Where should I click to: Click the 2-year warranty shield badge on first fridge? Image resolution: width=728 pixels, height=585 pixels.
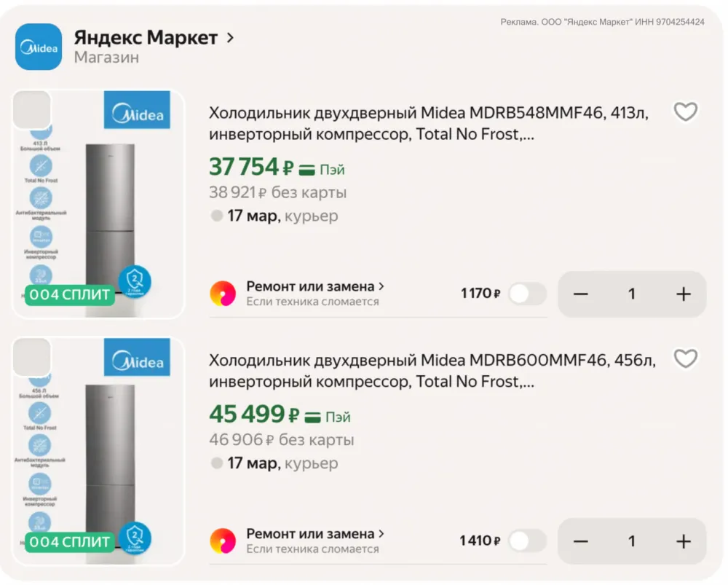[135, 282]
